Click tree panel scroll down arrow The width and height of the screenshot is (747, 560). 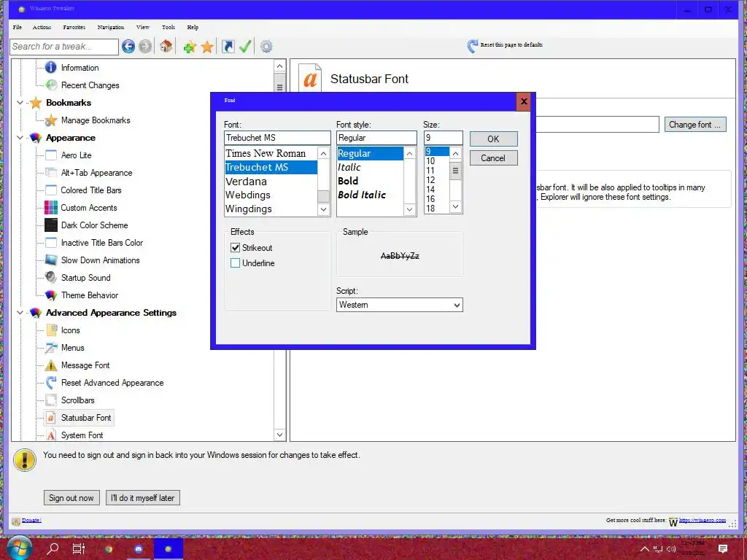pyautogui.click(x=279, y=435)
